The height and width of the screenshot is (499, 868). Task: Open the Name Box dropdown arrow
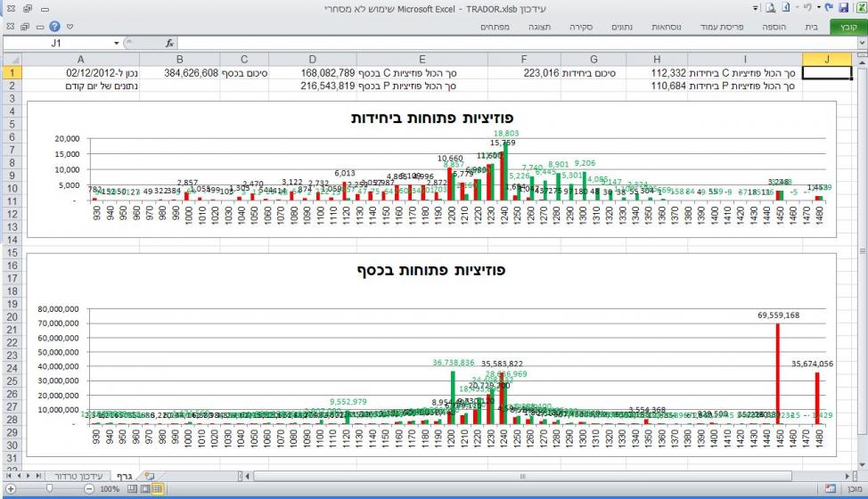pyautogui.click(x=117, y=43)
